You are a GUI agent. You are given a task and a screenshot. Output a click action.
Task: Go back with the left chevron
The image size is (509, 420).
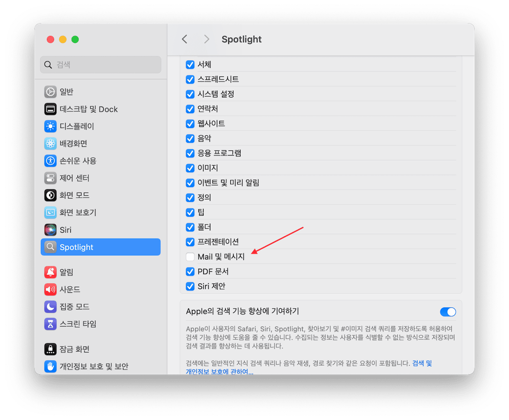point(185,39)
